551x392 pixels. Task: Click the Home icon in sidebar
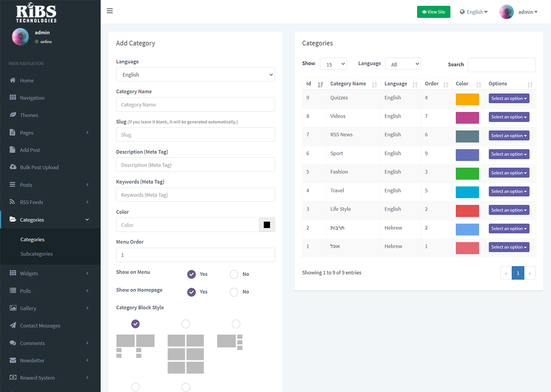[x=13, y=80]
